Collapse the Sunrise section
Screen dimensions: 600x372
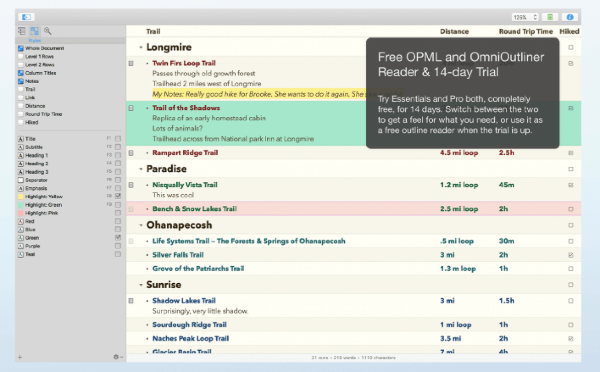coord(141,285)
